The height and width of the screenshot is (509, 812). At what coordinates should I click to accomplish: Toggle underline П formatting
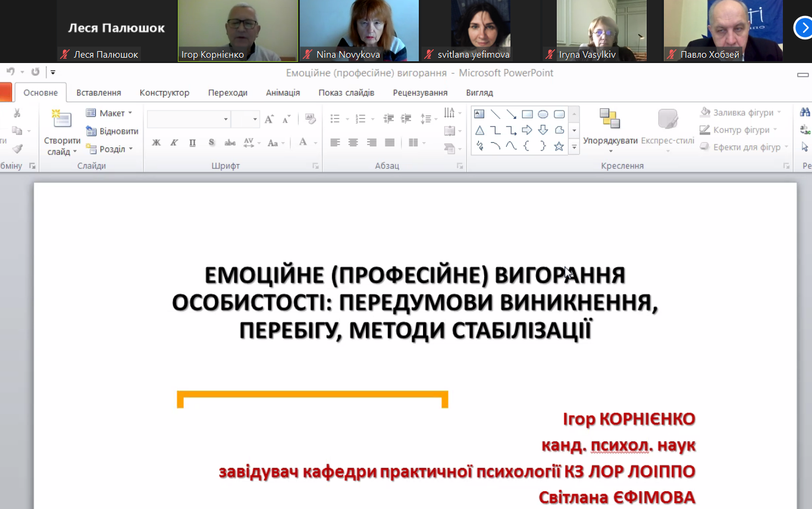(192, 143)
